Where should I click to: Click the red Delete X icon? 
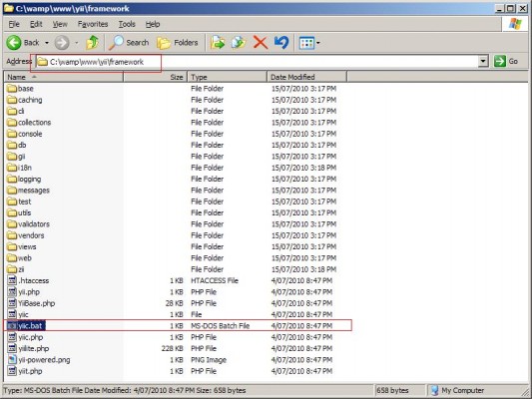point(261,43)
